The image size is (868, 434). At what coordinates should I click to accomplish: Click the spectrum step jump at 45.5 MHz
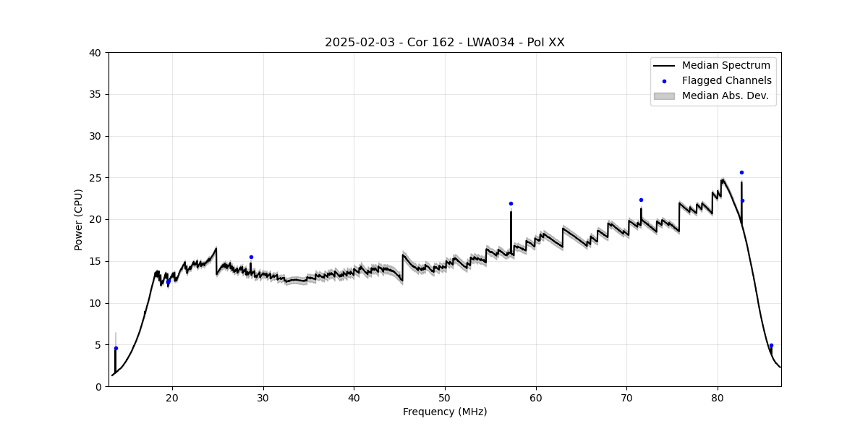pyautogui.click(x=403, y=268)
